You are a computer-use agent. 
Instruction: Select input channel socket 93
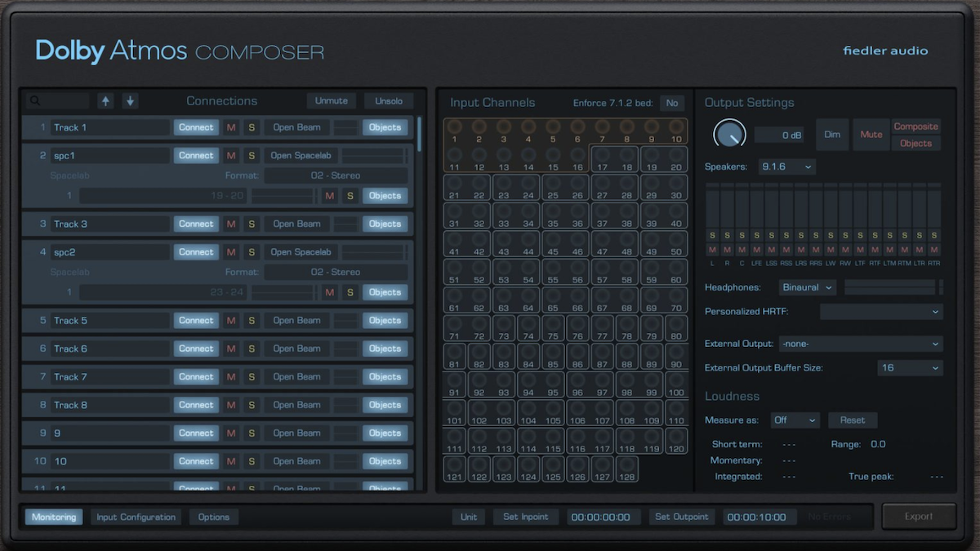tap(503, 381)
